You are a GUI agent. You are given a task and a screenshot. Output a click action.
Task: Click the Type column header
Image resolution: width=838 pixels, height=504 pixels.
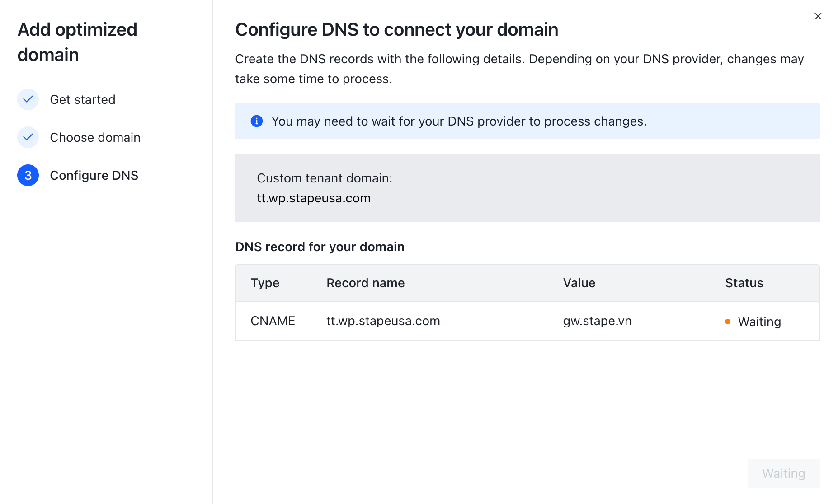[x=265, y=283]
